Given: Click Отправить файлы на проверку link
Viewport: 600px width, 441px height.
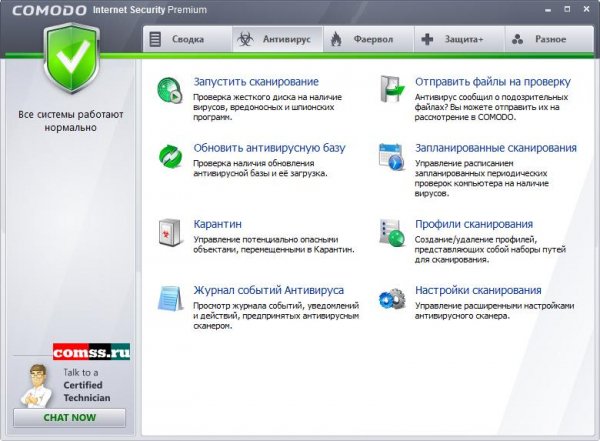Looking at the screenshot, I should (493, 82).
